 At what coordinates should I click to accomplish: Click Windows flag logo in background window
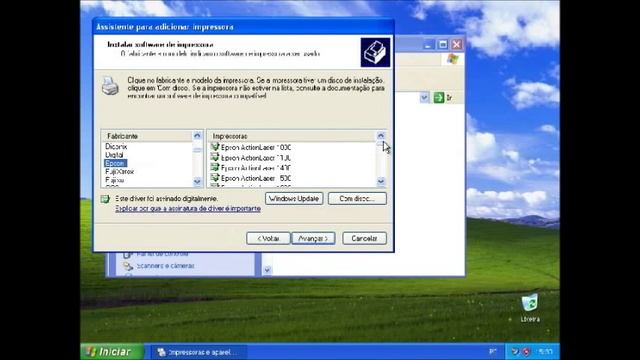(x=452, y=59)
